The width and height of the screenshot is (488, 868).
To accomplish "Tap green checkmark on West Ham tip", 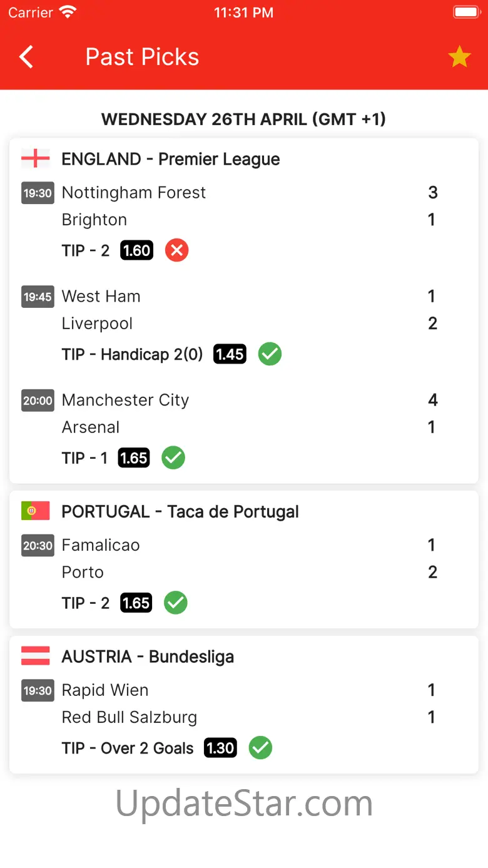I will (270, 354).
